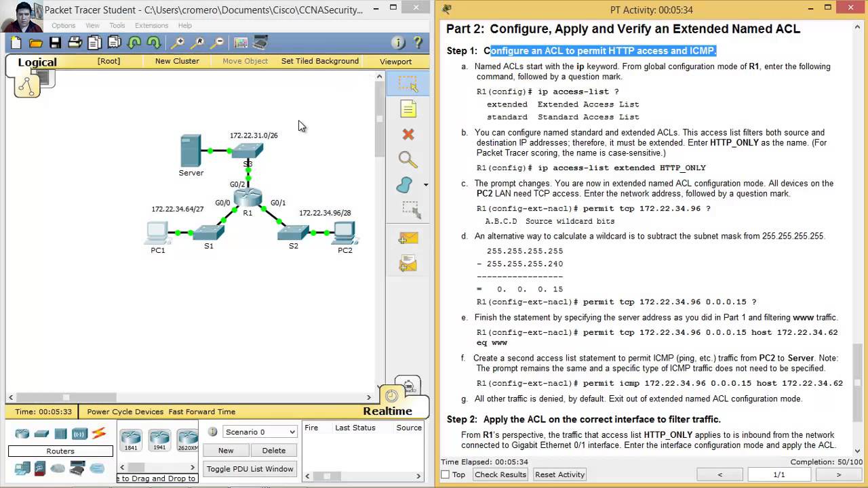Select the End Devices category icon
Screen dimensions: 868x488
click(x=22, y=468)
